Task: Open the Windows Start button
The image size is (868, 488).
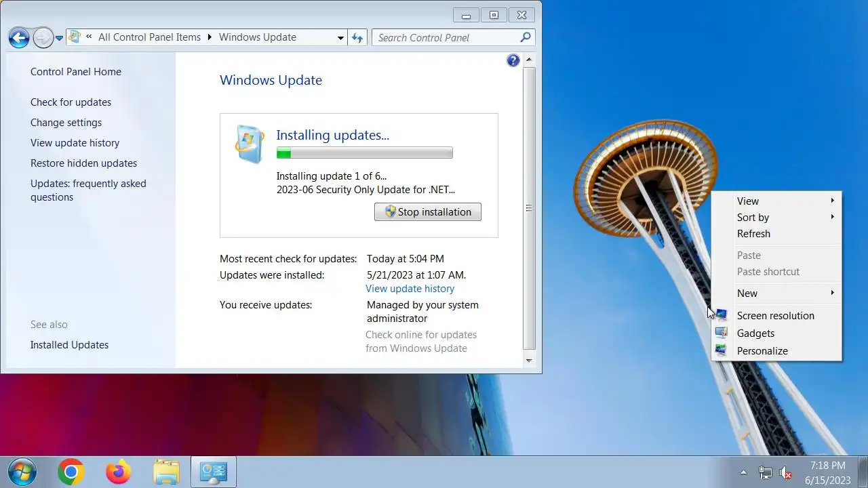Action: pyautogui.click(x=22, y=472)
